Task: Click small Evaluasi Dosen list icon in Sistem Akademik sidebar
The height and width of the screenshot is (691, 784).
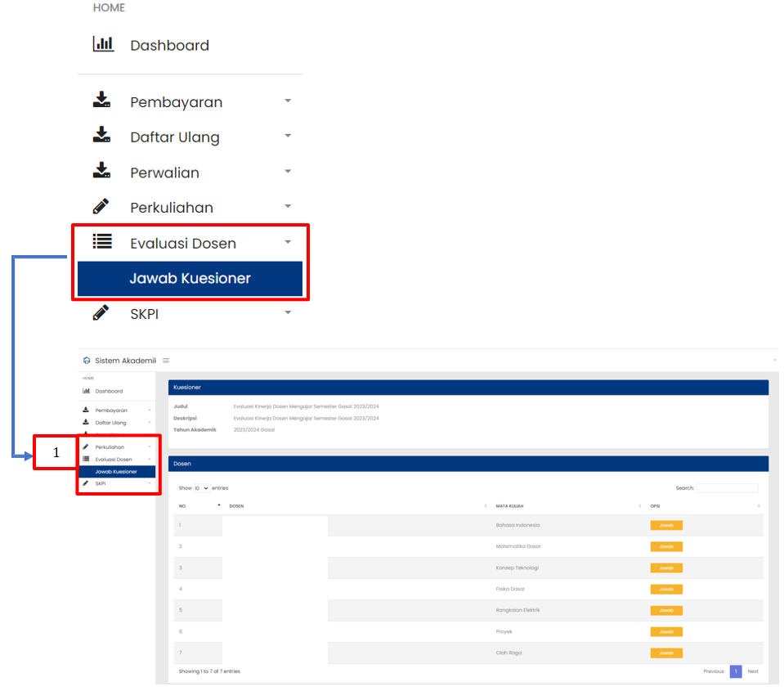Action: tap(86, 459)
